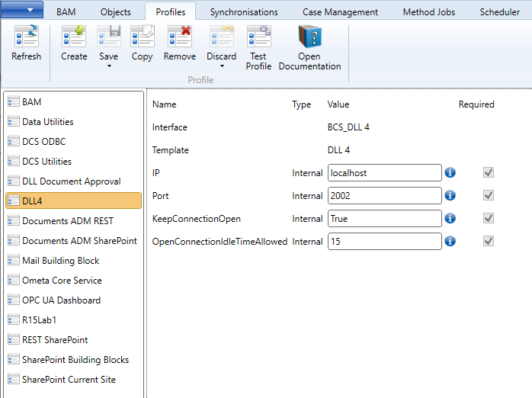Click the KeepConnectionOpen value field True
Viewport: 532px width, 398px height.
coord(385,219)
